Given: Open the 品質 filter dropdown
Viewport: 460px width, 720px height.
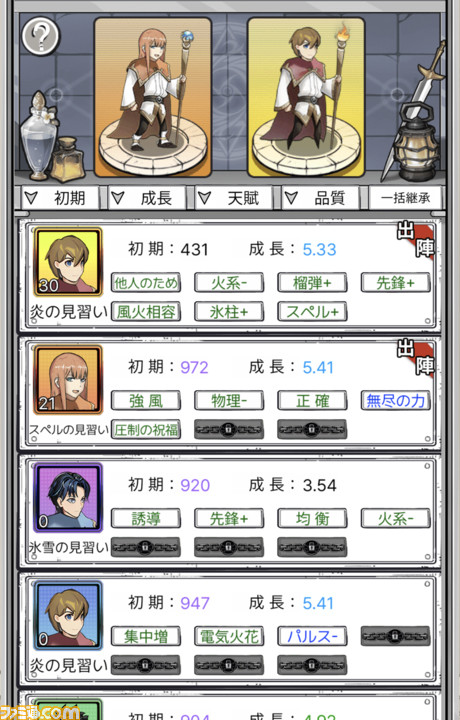Looking at the screenshot, I should pyautogui.click(x=320, y=198).
